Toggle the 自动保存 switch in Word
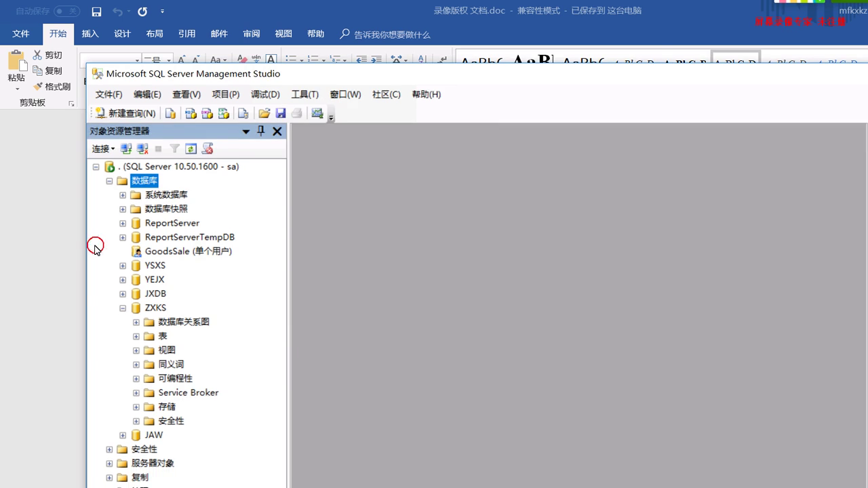868x488 pixels. [x=66, y=12]
